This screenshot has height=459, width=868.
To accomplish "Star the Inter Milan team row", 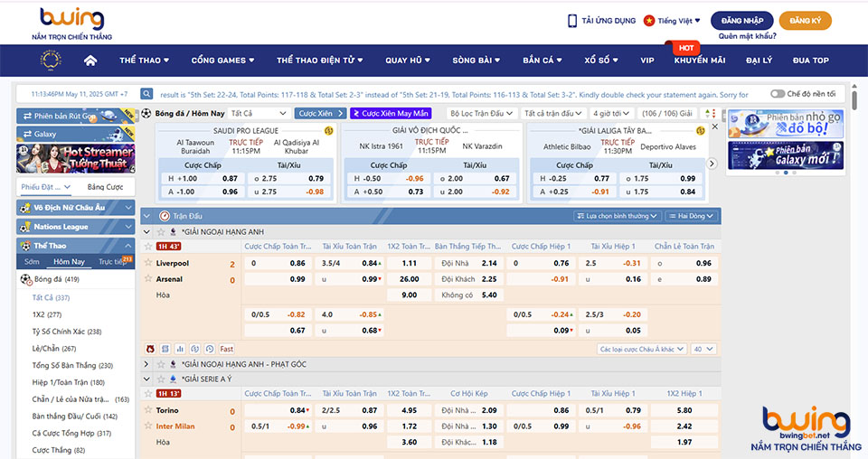I will coord(148,426).
